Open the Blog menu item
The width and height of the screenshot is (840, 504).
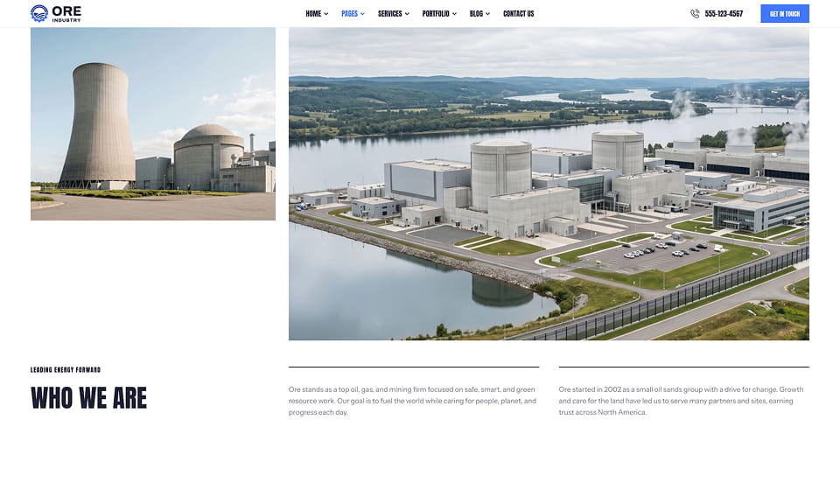click(x=476, y=14)
